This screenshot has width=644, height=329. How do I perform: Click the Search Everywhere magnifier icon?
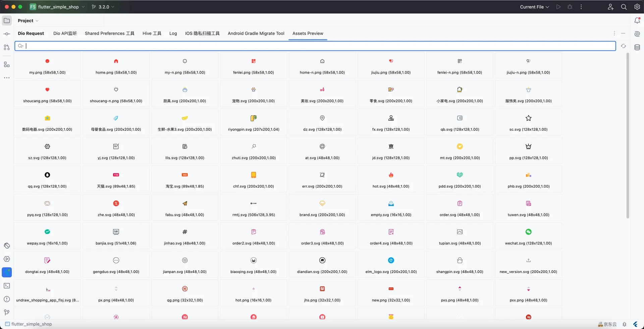(x=624, y=7)
